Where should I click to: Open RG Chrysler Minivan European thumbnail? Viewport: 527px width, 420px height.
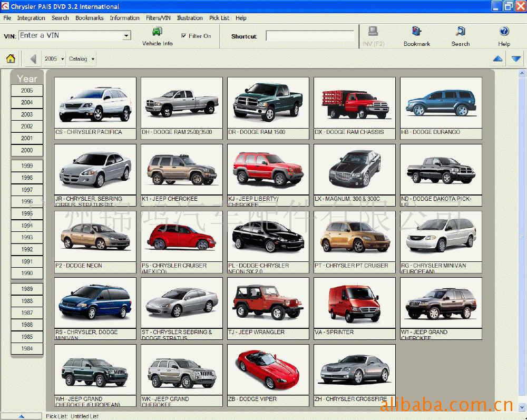(441, 236)
